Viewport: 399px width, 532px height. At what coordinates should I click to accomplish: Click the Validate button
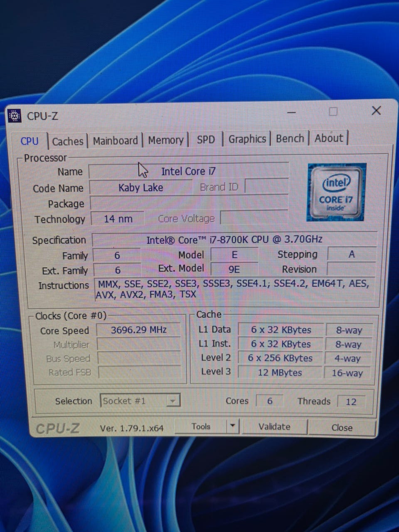tap(274, 427)
